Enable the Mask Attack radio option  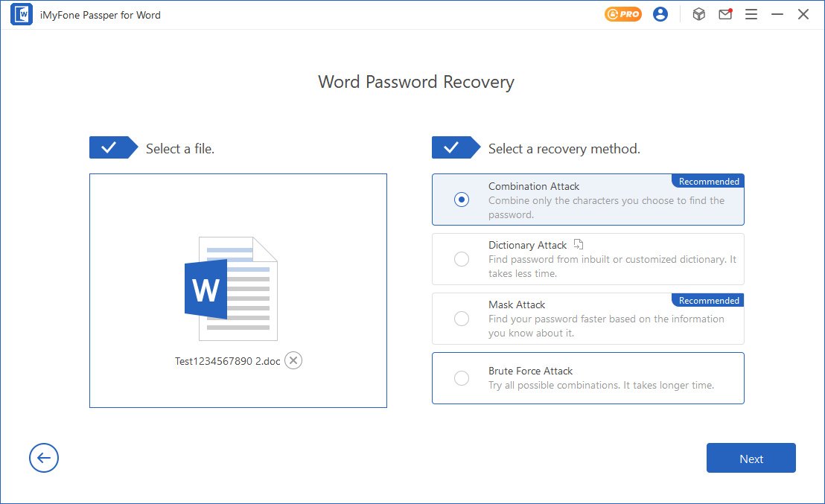tap(462, 319)
